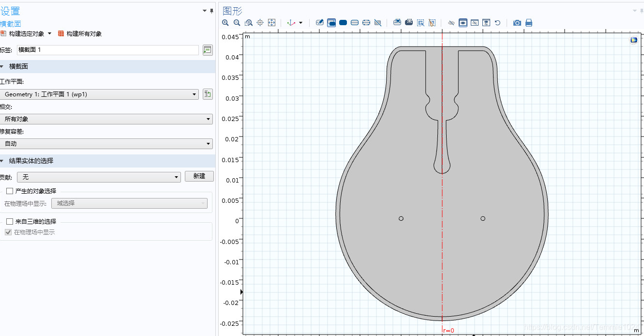Toggle the highlighted eye visibility icon

tap(463, 23)
